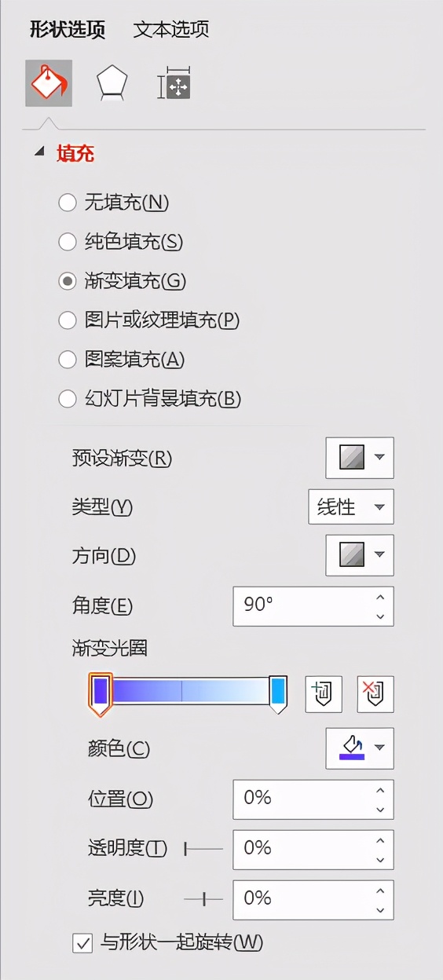Click the 颜色 paint bucket color icon

[351, 748]
